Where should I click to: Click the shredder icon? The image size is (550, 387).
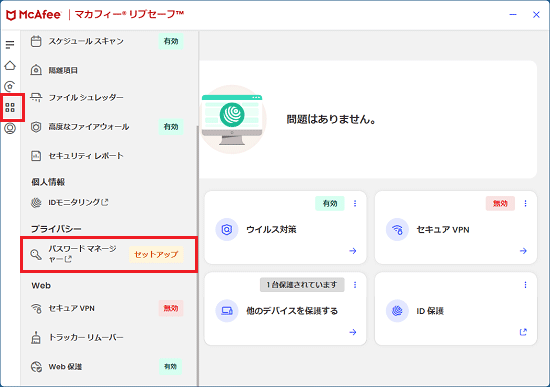coord(36,98)
